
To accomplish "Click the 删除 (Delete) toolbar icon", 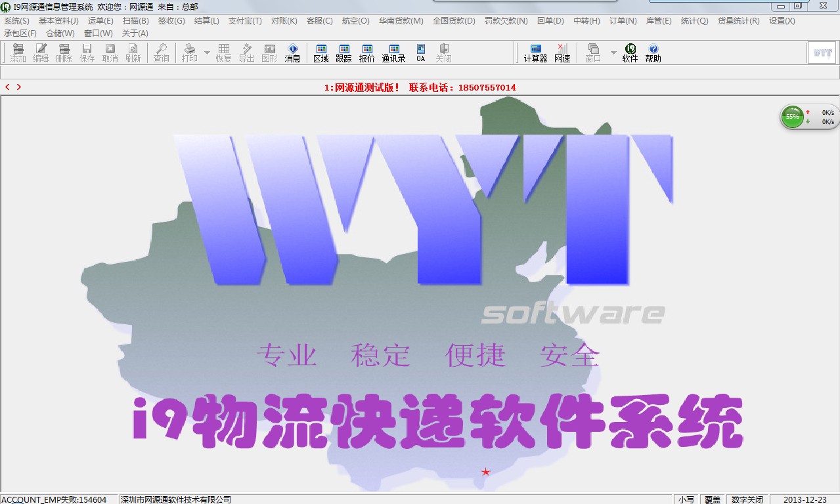I will click(x=64, y=53).
